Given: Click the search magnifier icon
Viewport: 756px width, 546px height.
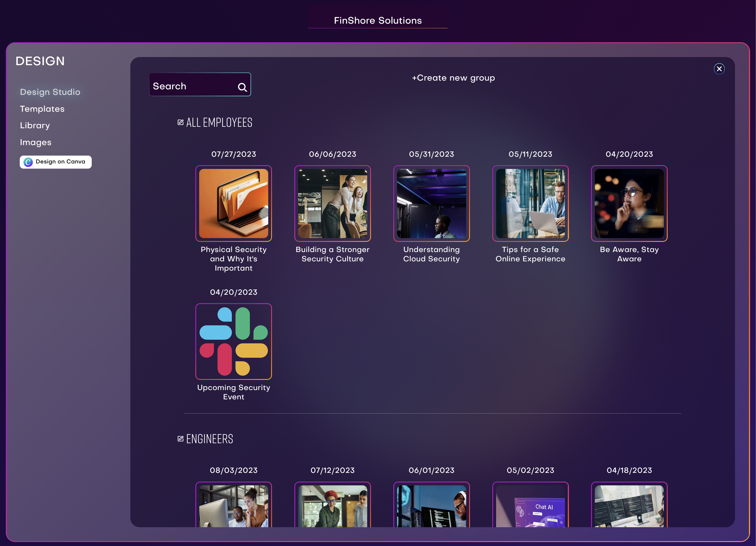Looking at the screenshot, I should click(x=242, y=87).
